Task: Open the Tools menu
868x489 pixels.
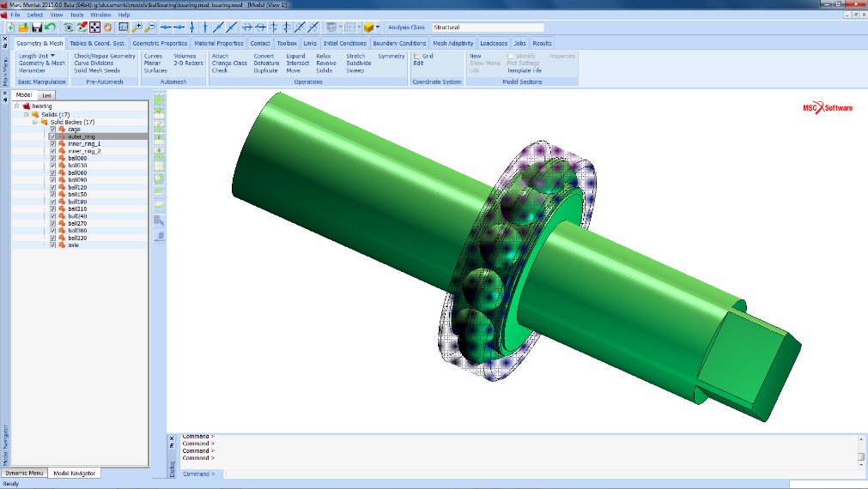Action: click(77, 15)
